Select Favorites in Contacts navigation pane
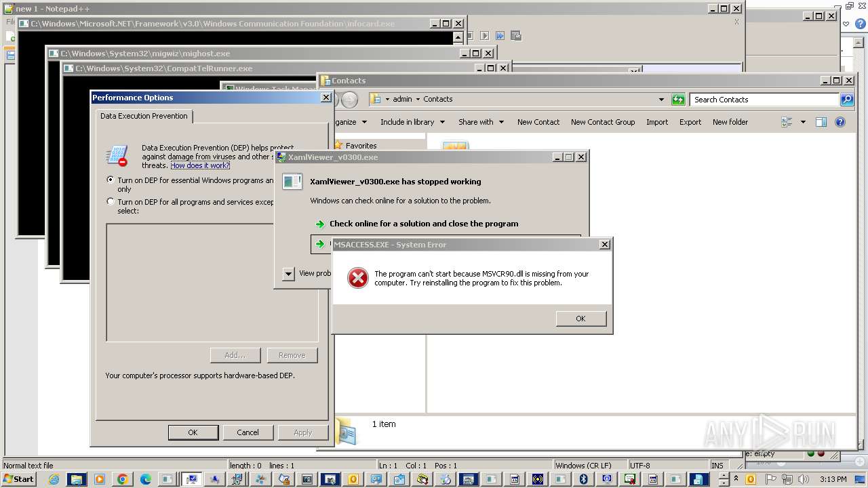Screen dimensions: 868x488 pos(361,146)
